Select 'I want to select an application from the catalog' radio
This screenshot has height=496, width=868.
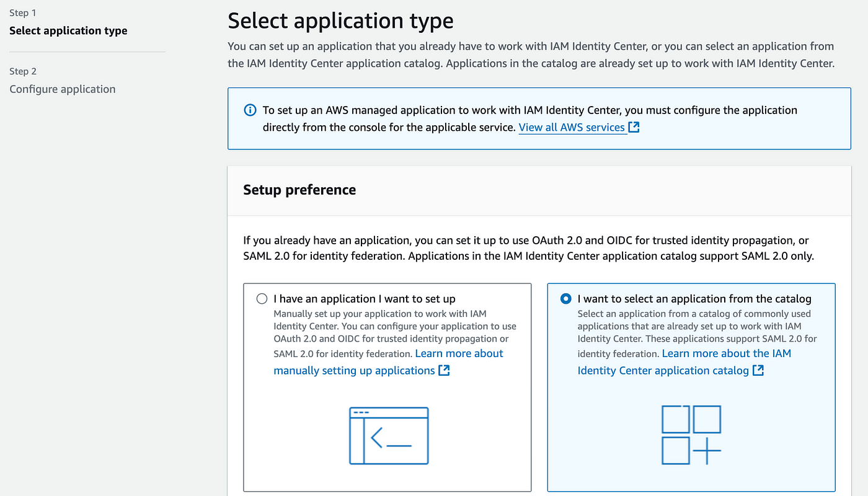click(565, 299)
